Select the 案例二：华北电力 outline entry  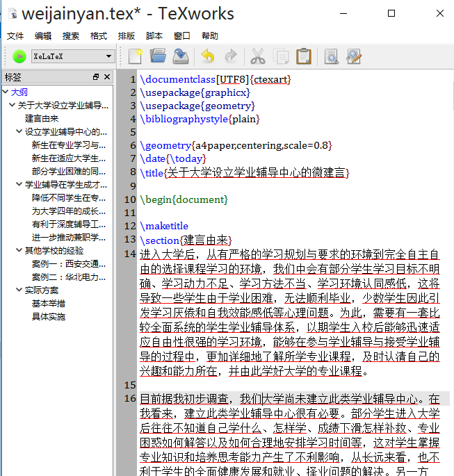[69, 277]
